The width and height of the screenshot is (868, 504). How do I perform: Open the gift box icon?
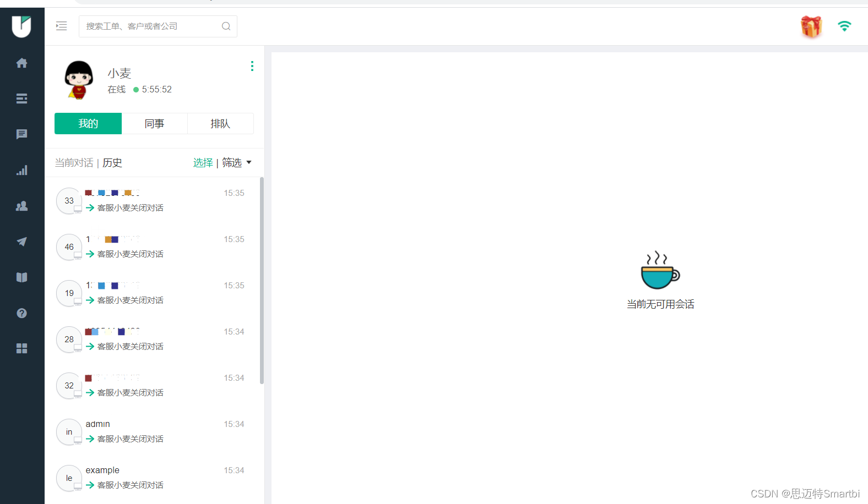pos(811,26)
